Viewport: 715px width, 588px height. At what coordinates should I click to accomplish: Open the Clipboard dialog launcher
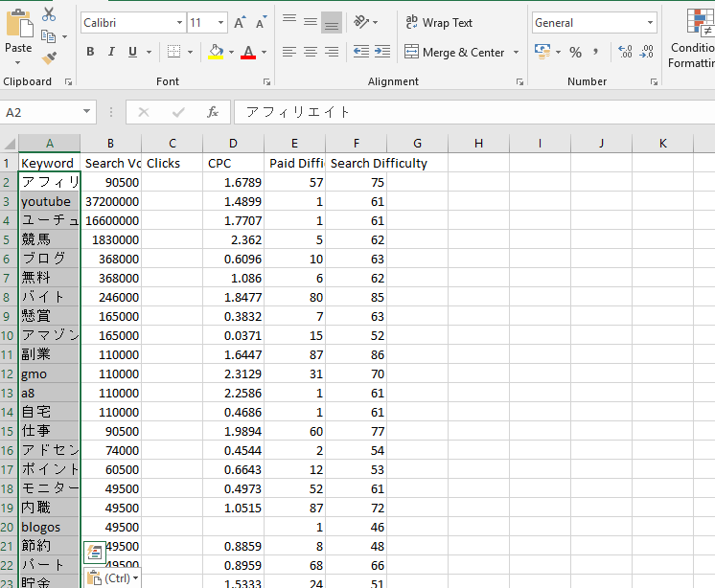(x=68, y=82)
